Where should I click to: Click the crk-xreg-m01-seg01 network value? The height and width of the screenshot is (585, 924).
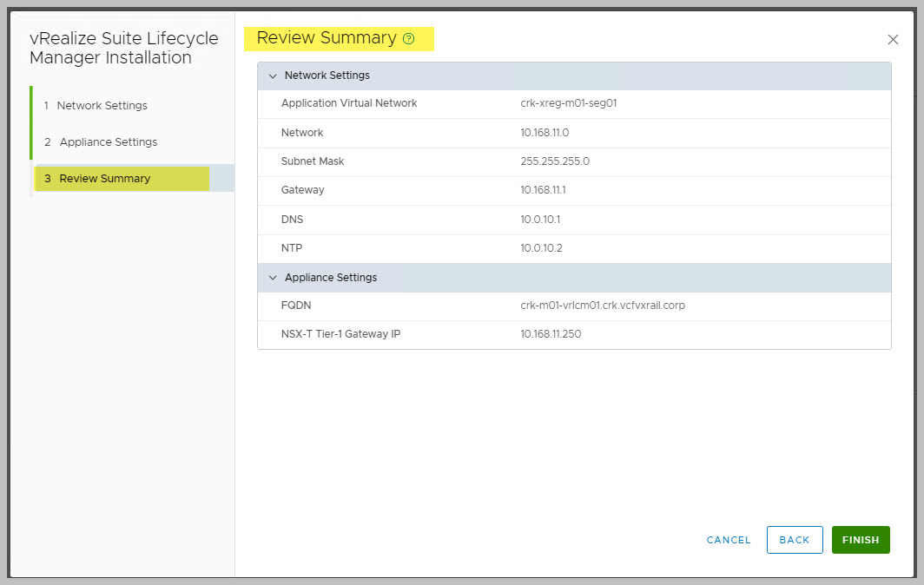pyautogui.click(x=568, y=103)
